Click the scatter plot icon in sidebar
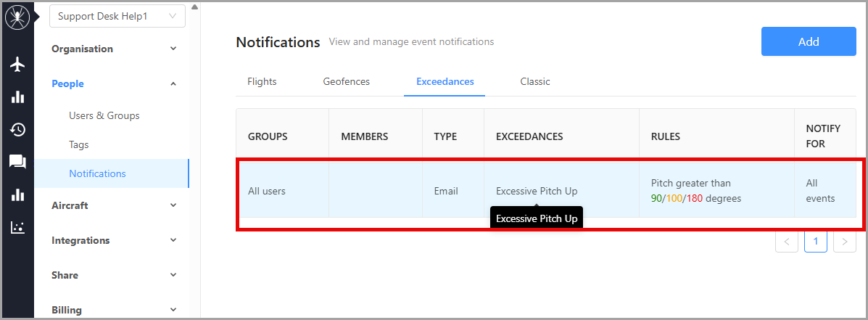The height and width of the screenshot is (320, 868). coord(17,227)
